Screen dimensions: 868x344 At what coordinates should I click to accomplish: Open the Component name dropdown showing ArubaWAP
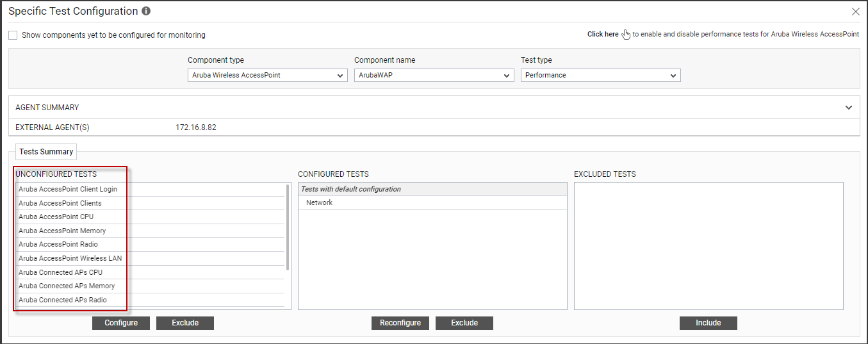(434, 75)
